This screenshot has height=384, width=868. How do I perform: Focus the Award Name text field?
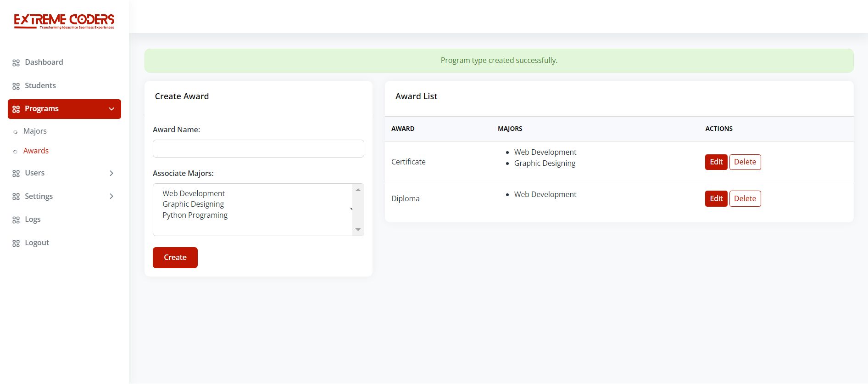pyautogui.click(x=258, y=149)
